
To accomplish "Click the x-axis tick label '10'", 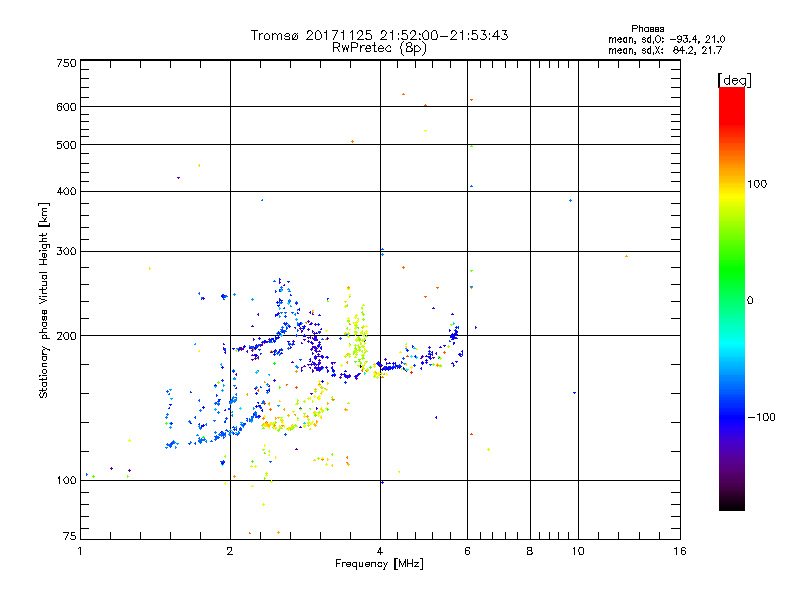I will [x=578, y=551].
